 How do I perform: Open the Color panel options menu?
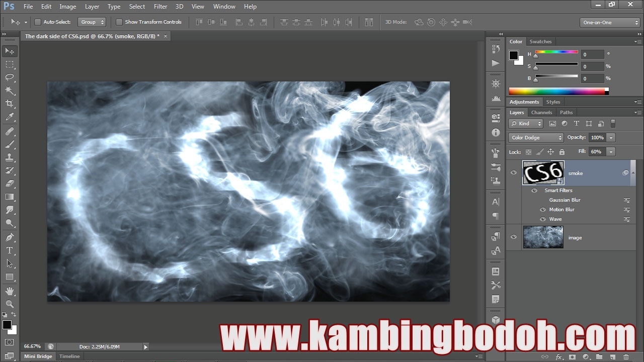click(637, 42)
